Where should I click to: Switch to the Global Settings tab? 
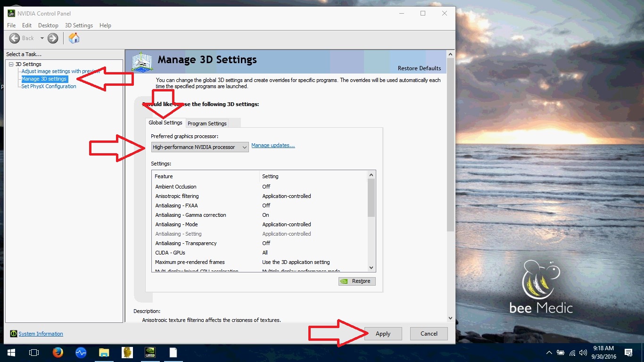pos(165,123)
